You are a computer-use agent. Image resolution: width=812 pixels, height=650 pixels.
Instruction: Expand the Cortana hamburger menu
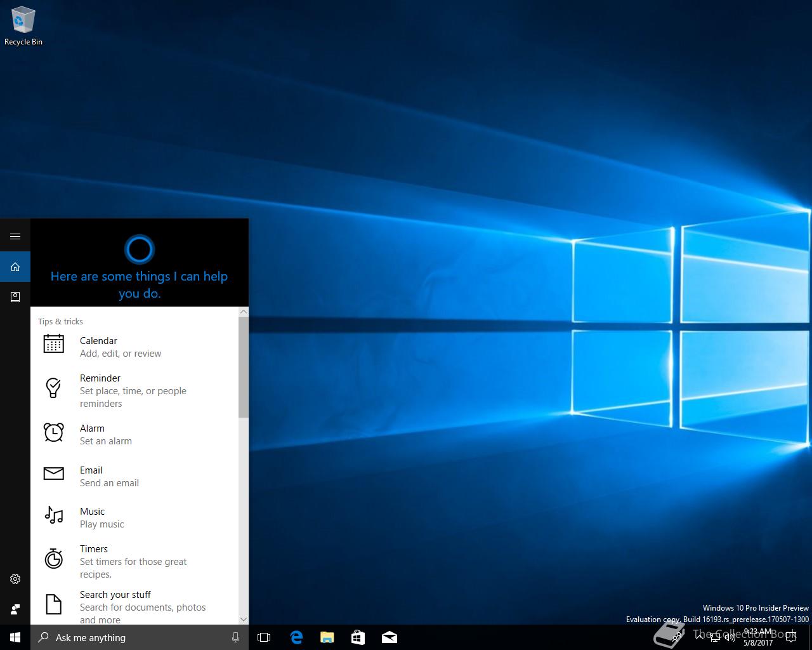[x=15, y=237]
